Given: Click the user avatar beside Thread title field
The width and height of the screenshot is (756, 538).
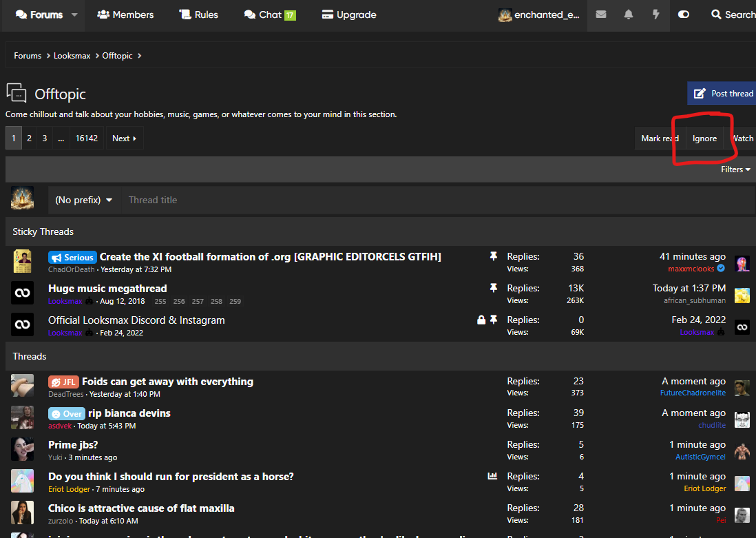Looking at the screenshot, I should coord(22,199).
